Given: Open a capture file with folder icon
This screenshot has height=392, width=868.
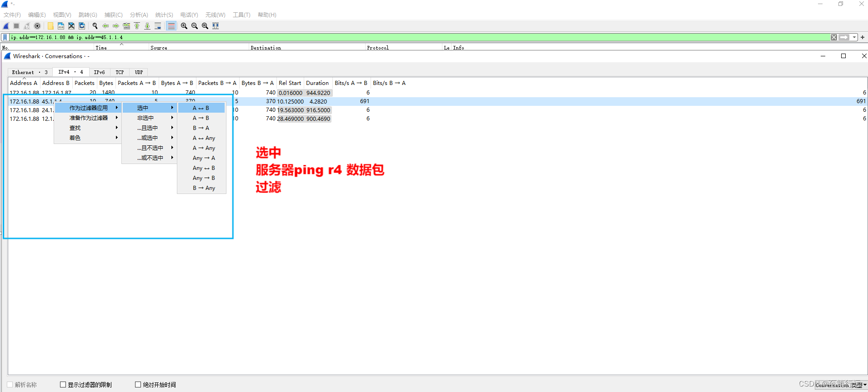Looking at the screenshot, I should click(50, 26).
